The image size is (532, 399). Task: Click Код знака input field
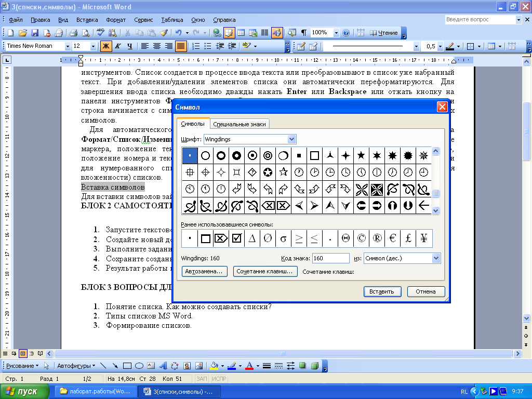click(x=331, y=258)
